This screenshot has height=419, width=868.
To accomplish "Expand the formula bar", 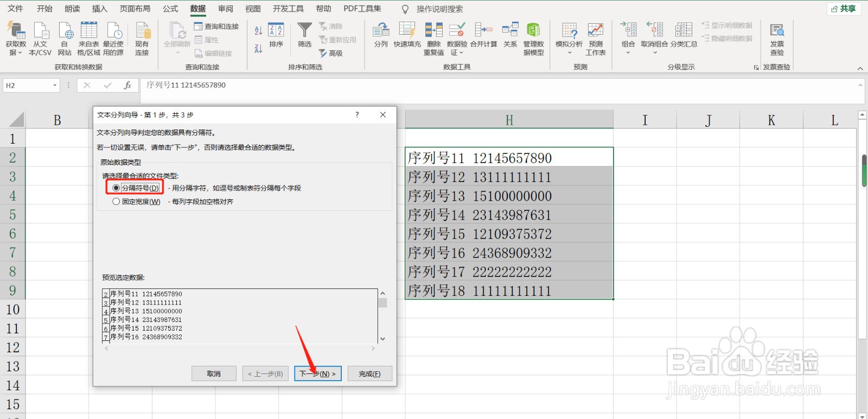I will 860,85.
